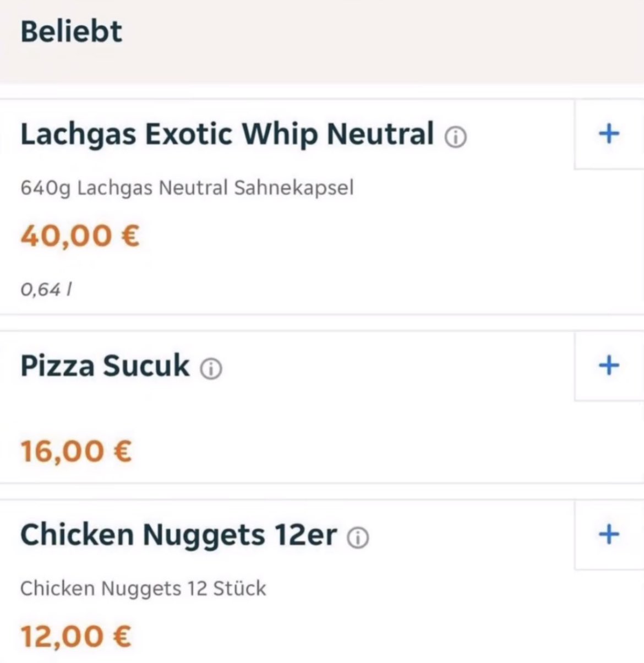The width and height of the screenshot is (644, 663).
Task: Add Pizza Sucuk to the order
Action: click(x=609, y=366)
